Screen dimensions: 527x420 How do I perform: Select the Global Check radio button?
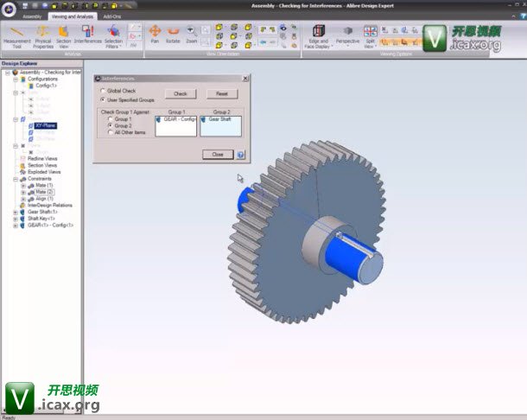[x=103, y=91]
